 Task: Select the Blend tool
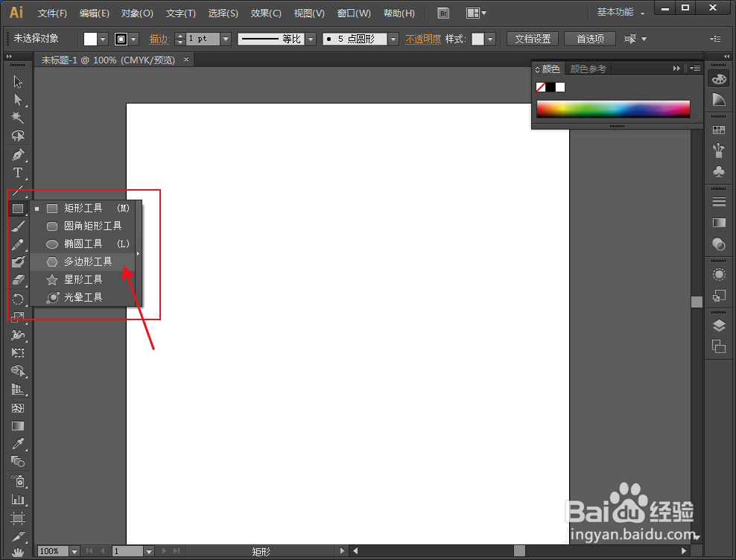click(18, 462)
